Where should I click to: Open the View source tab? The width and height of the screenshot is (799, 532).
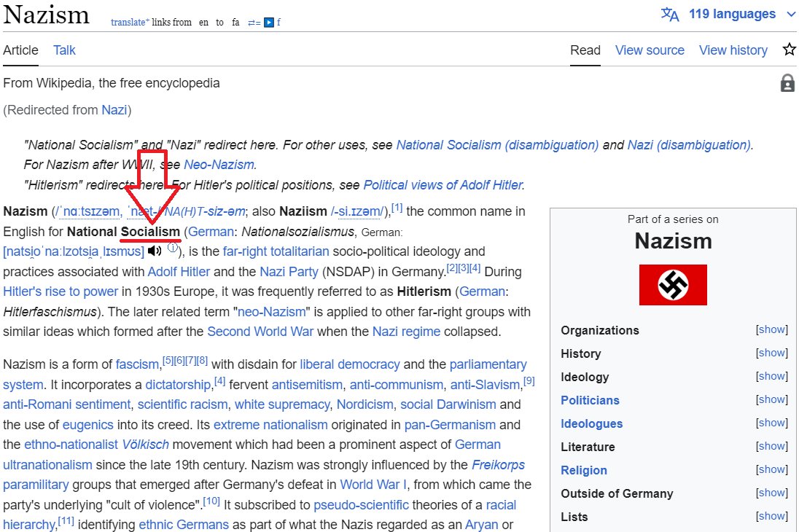coord(650,50)
